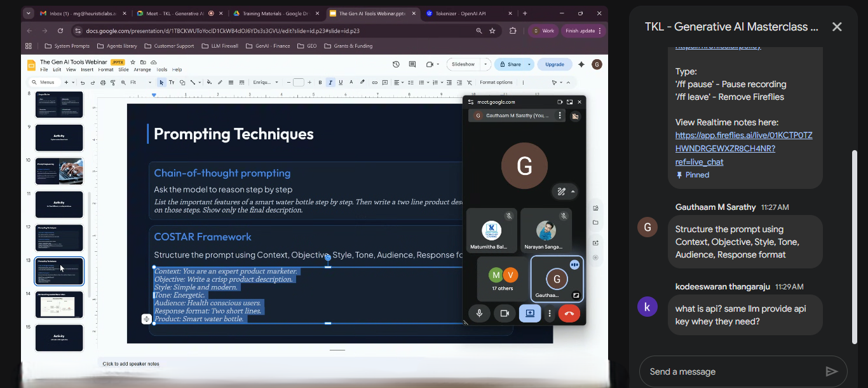Clear formatting from selected text

(470, 83)
